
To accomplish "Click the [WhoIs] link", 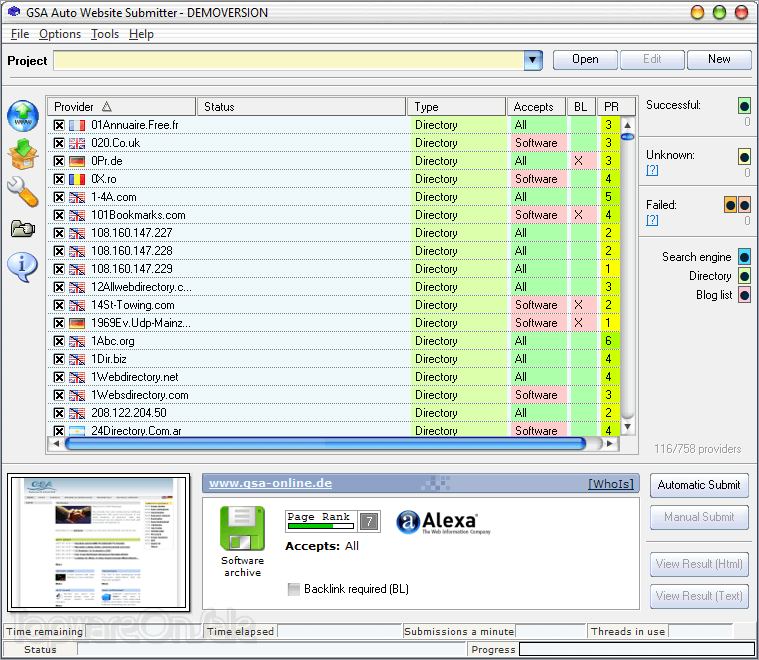I will (x=611, y=484).
